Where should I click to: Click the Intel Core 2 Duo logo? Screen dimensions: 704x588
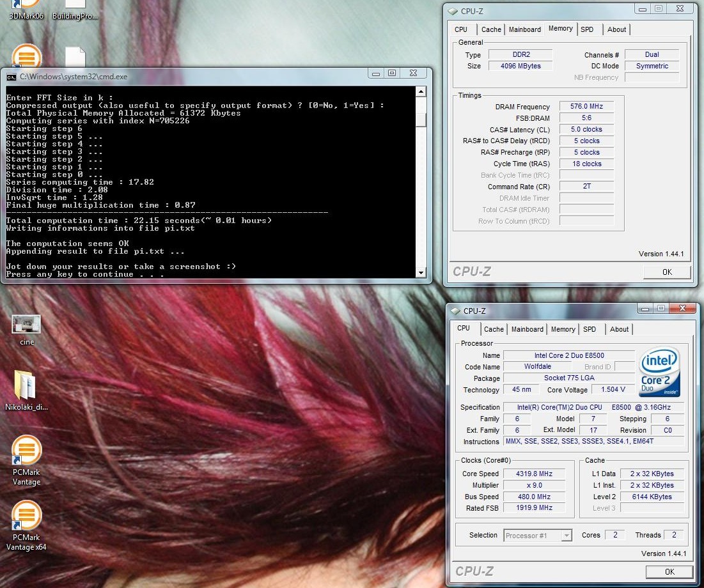coord(659,371)
